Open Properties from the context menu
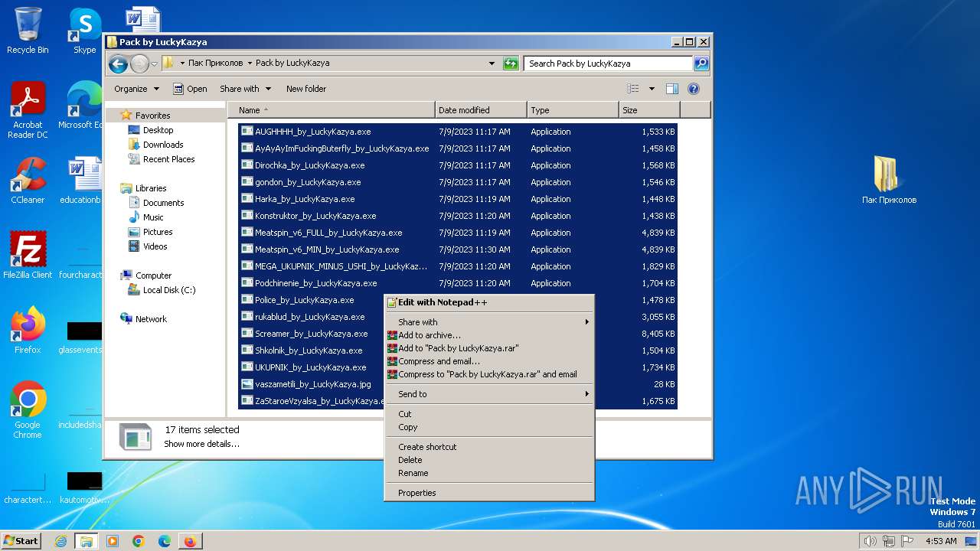This screenshot has height=551, width=980. pos(489,493)
